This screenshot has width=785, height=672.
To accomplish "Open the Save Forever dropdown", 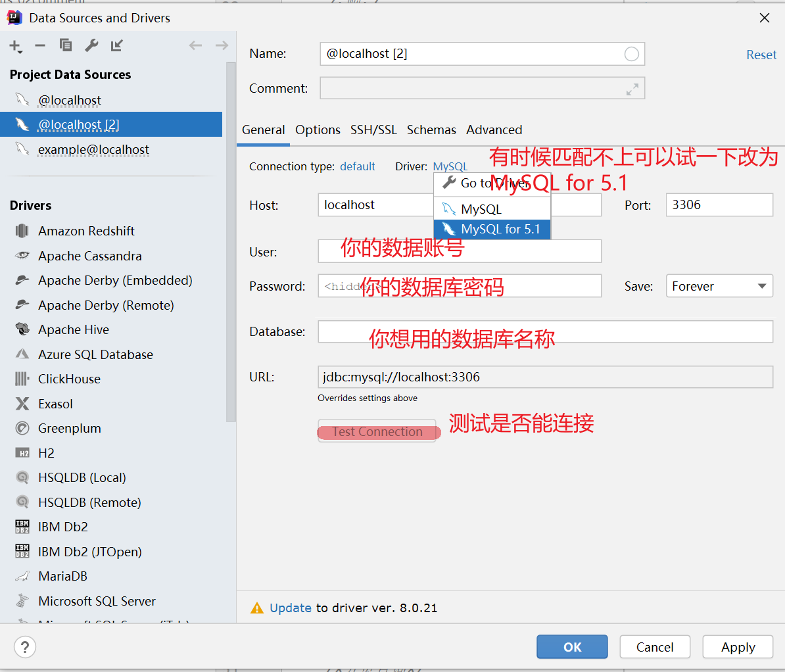I will tap(719, 286).
